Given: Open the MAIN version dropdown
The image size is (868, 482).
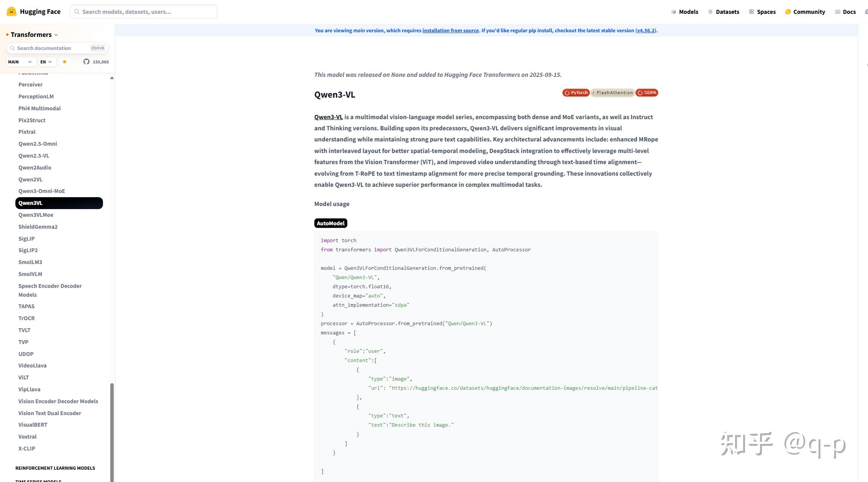Looking at the screenshot, I should [x=21, y=62].
